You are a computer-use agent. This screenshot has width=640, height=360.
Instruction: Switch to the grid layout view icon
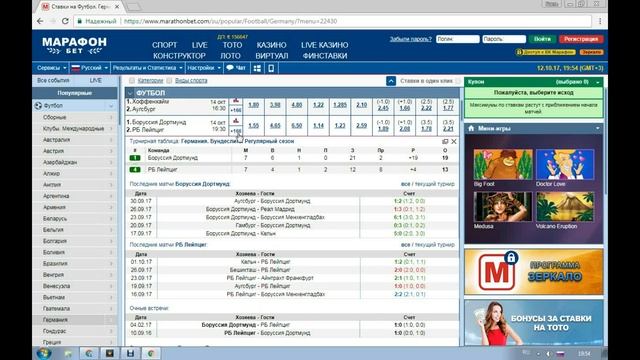(x=257, y=68)
